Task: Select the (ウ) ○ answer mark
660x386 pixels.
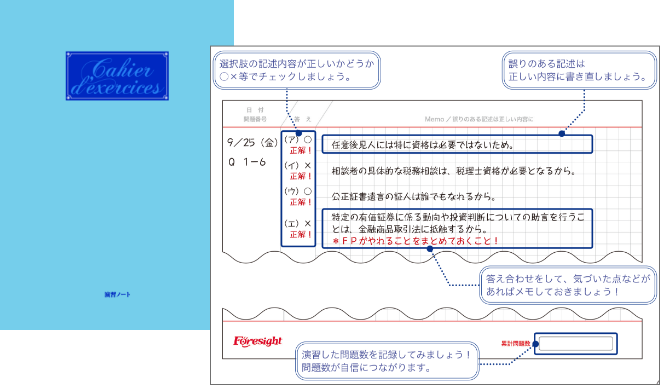Action: (298, 192)
